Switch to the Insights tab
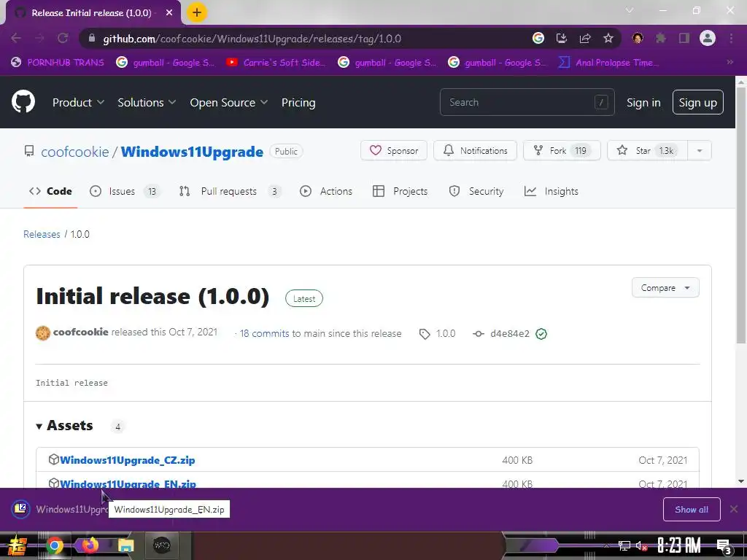Viewport: 747px width, 560px height. coord(551,191)
